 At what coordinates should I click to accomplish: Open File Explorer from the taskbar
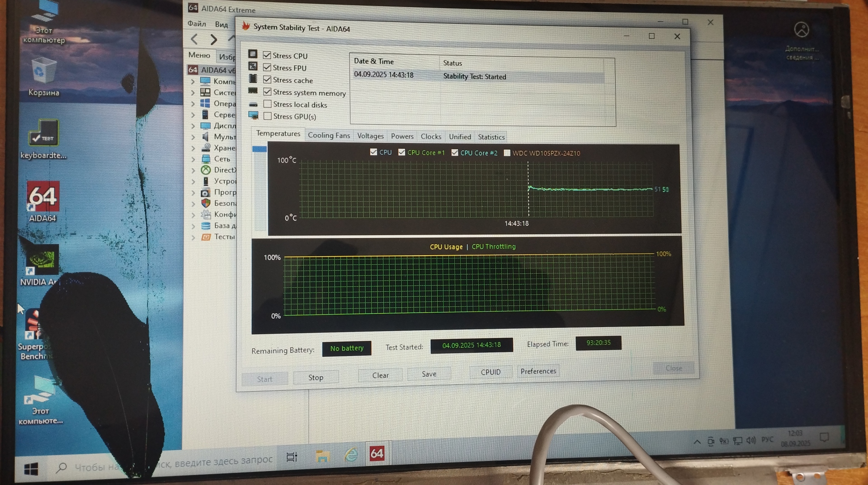coord(322,456)
